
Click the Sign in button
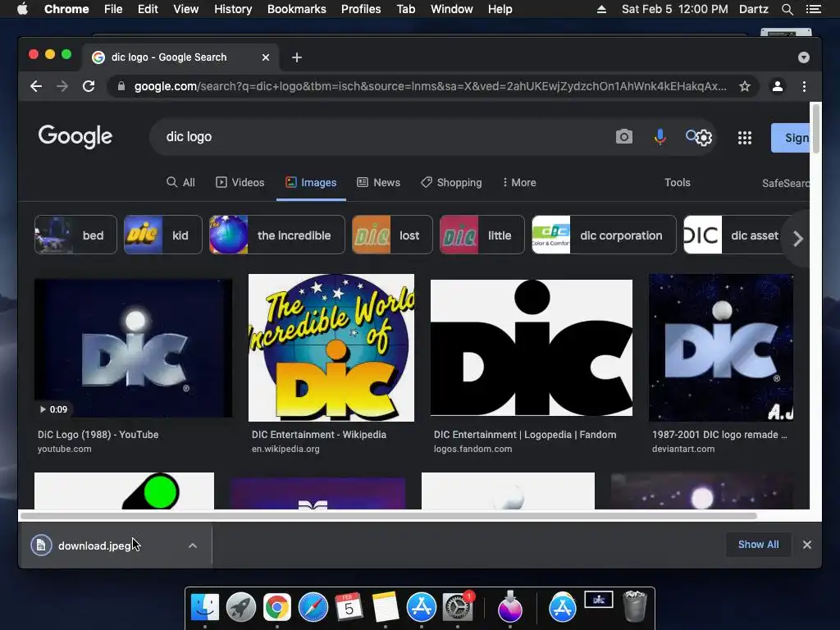(x=791, y=138)
